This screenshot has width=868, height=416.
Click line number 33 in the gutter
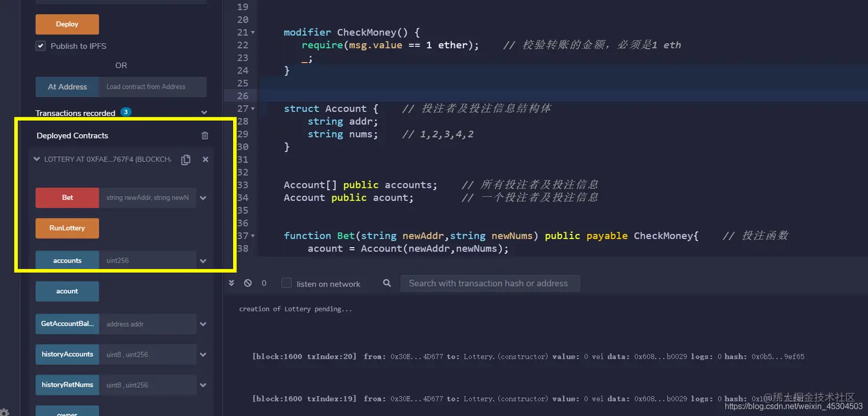click(242, 185)
